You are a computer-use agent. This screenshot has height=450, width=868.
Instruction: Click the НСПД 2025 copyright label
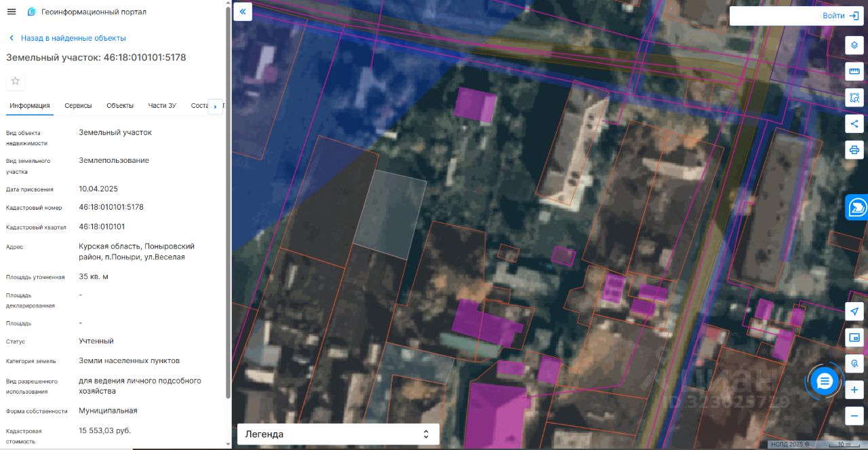pos(789,445)
